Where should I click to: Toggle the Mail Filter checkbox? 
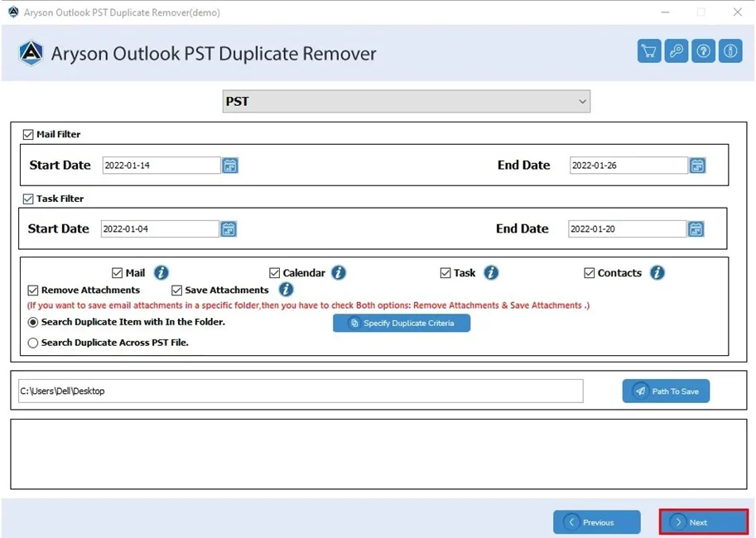pos(28,134)
